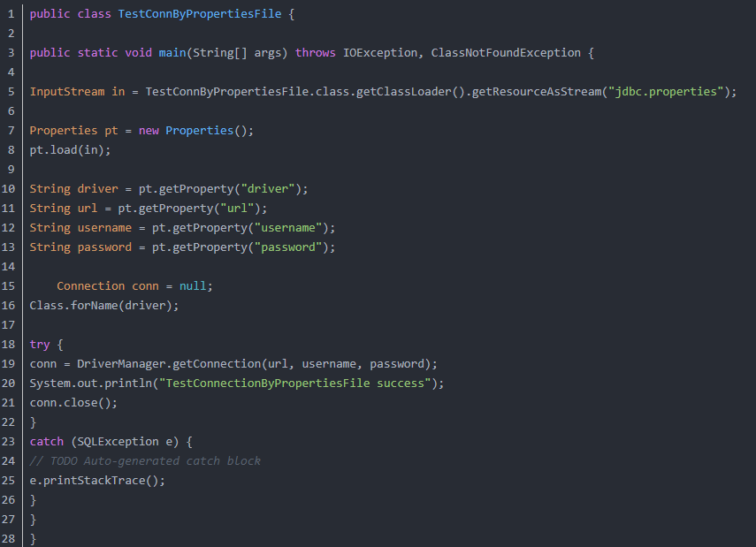Click the throws keyword on line 3
Viewport: 756px width, 547px height.
pyautogui.click(x=316, y=52)
